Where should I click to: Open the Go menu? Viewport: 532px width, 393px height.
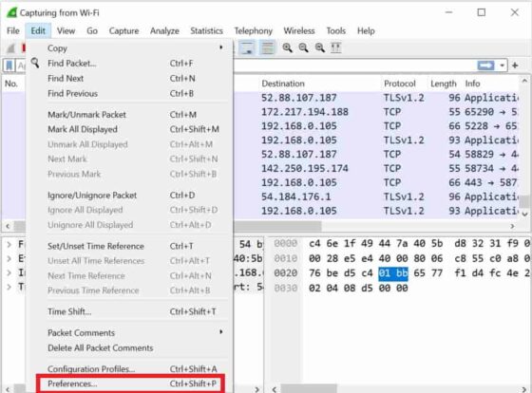click(x=92, y=31)
